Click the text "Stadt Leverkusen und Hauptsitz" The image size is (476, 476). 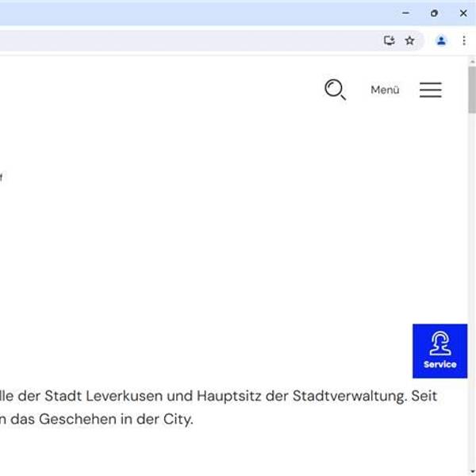tap(153, 396)
